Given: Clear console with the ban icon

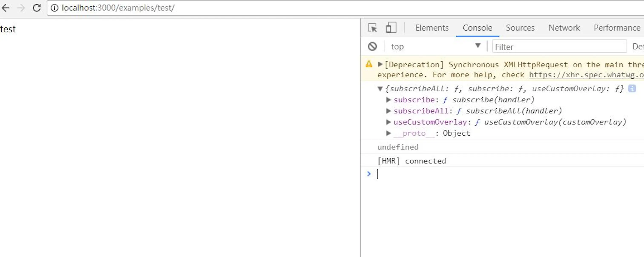Looking at the screenshot, I should [x=372, y=46].
